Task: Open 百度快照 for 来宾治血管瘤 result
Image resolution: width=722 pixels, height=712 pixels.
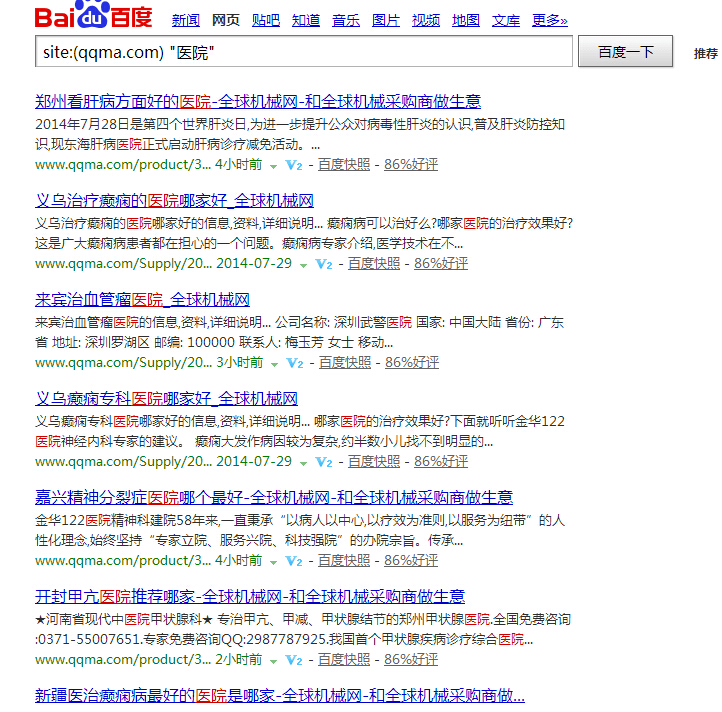Action: click(x=345, y=362)
